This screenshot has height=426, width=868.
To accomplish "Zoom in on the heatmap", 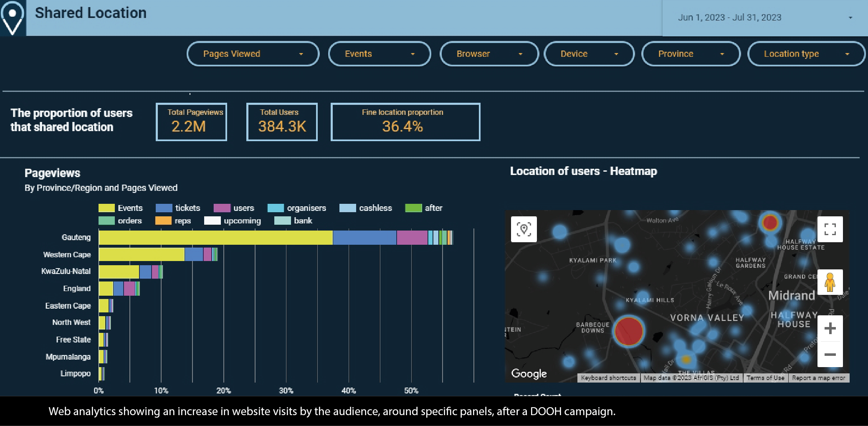I will 830,328.
